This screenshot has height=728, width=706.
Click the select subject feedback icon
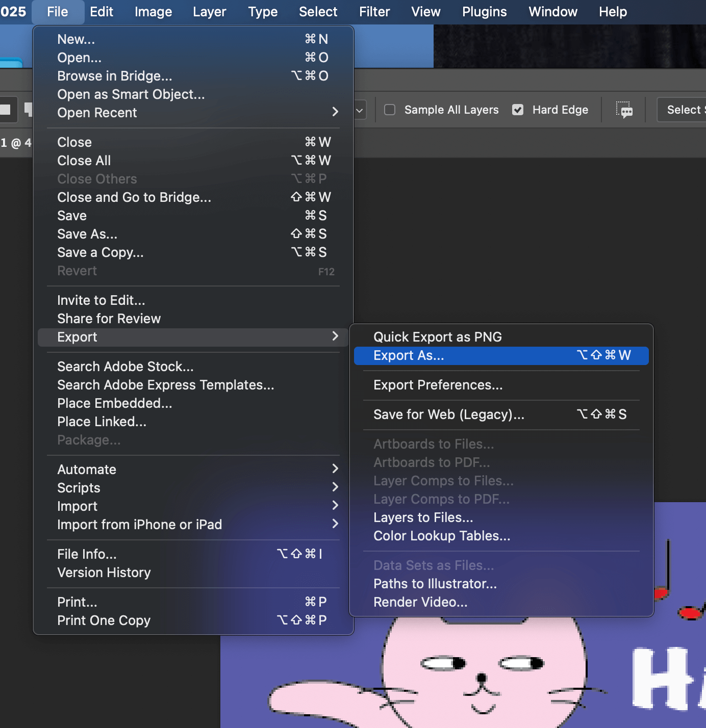point(624,110)
